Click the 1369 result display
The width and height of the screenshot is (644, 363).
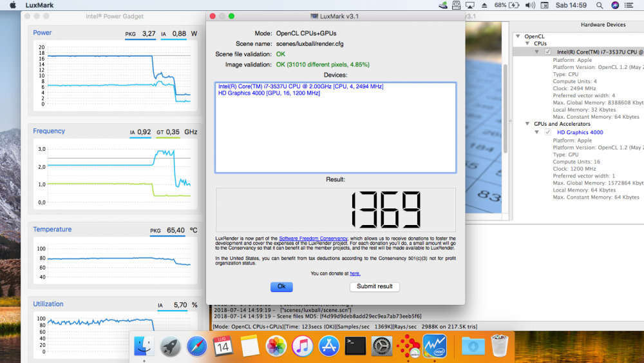click(336, 210)
